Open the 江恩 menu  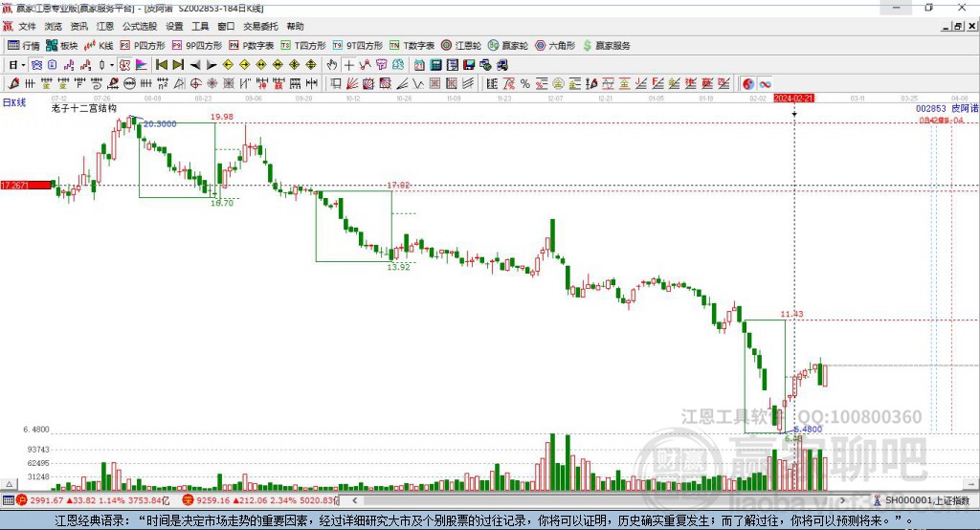105,26
